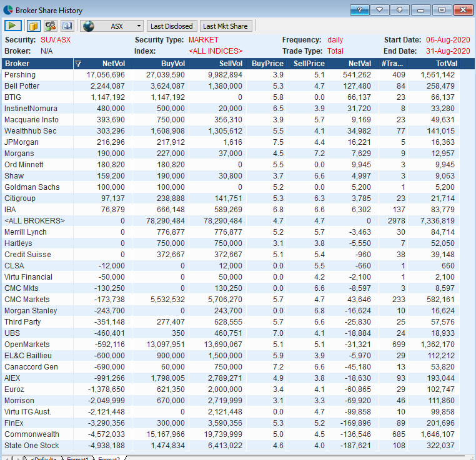Click the Last Mkt Share button
The height and width of the screenshot is (460, 476).
pos(226,26)
